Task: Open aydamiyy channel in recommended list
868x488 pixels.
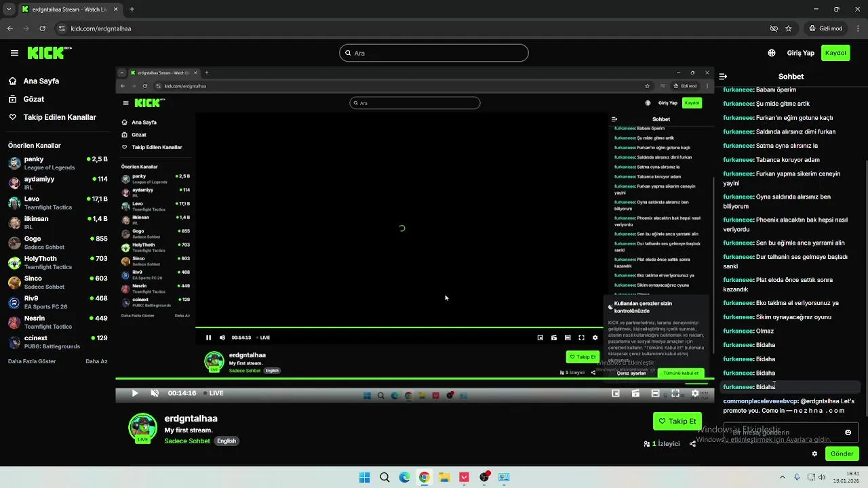Action: point(58,183)
